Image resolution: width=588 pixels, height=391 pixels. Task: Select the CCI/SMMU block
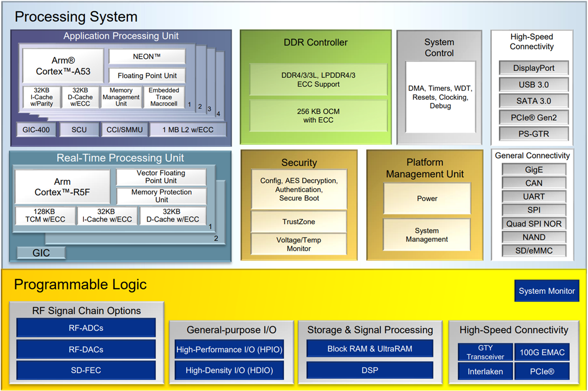tap(124, 130)
